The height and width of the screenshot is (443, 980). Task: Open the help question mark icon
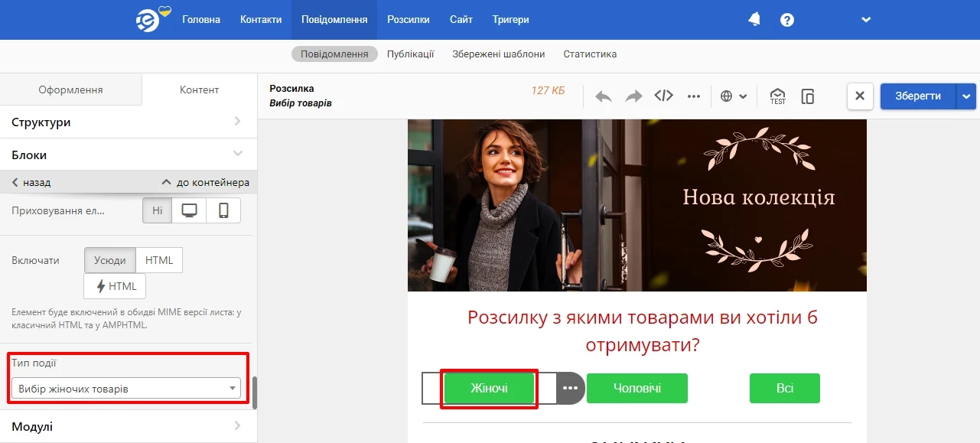click(787, 20)
